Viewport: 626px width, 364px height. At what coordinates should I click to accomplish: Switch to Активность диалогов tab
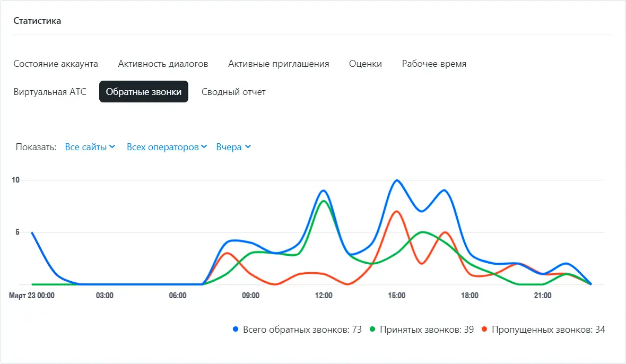(x=163, y=64)
